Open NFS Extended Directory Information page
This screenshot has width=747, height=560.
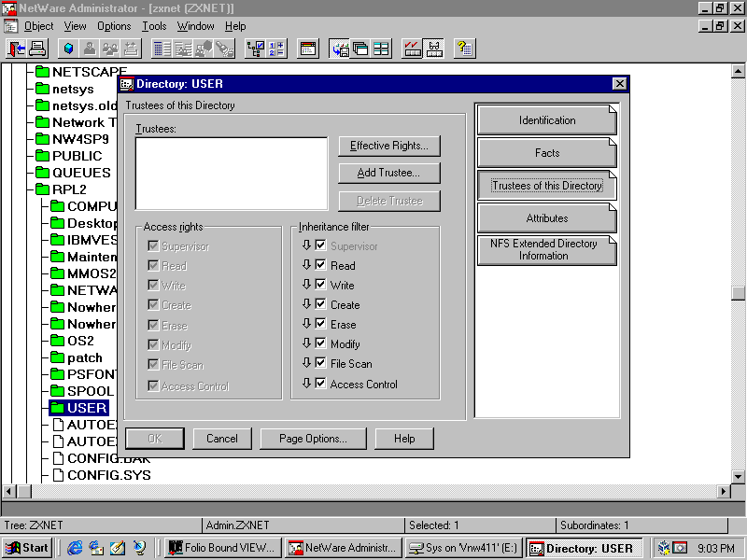pyautogui.click(x=547, y=250)
